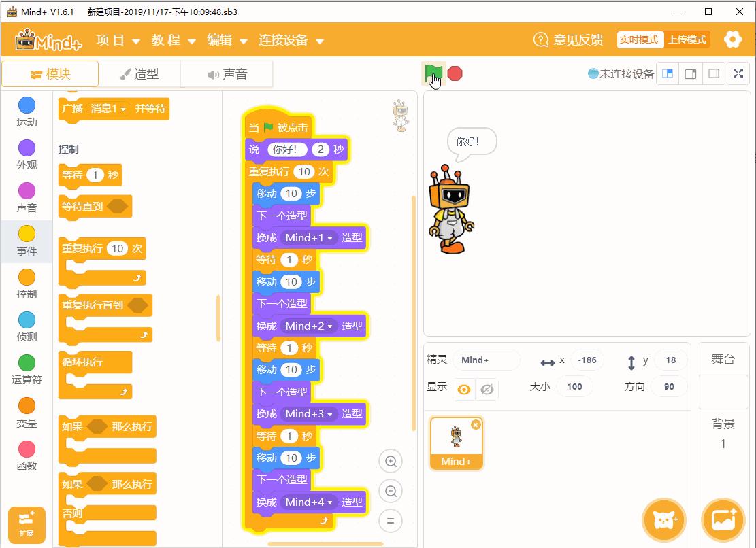The image size is (756, 548).
Task: Click the x coordinate field -186
Action: click(587, 360)
